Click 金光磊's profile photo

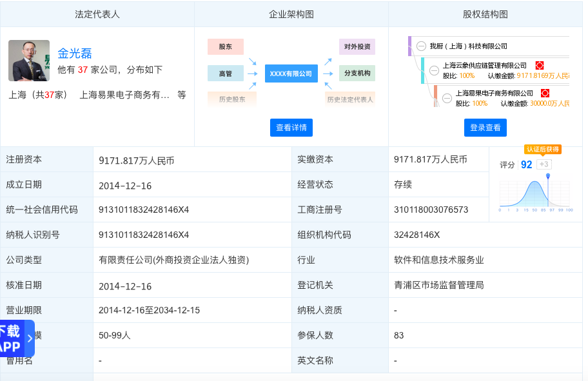coord(29,61)
